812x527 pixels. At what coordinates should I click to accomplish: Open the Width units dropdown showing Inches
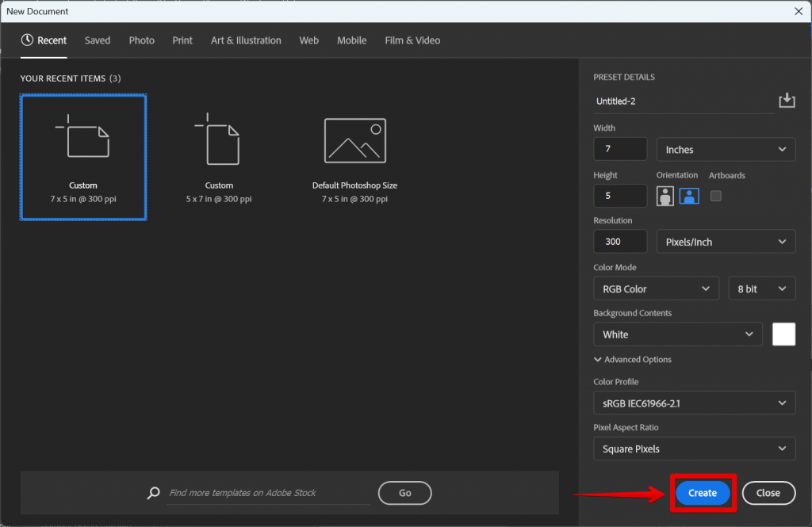pos(726,149)
